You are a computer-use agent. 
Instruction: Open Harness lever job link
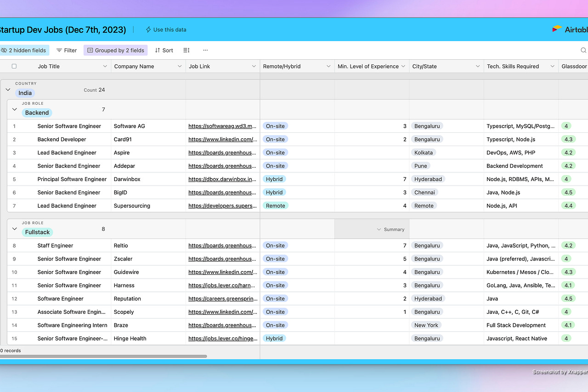222,285
